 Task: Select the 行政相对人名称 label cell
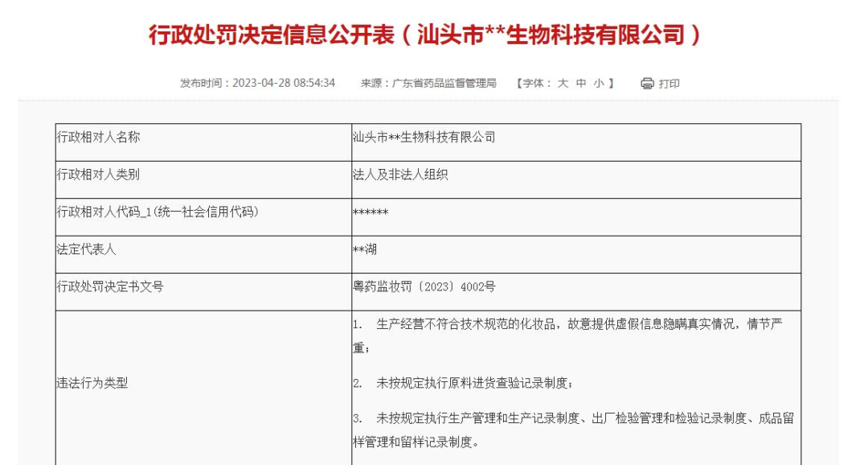pyautogui.click(x=98, y=138)
